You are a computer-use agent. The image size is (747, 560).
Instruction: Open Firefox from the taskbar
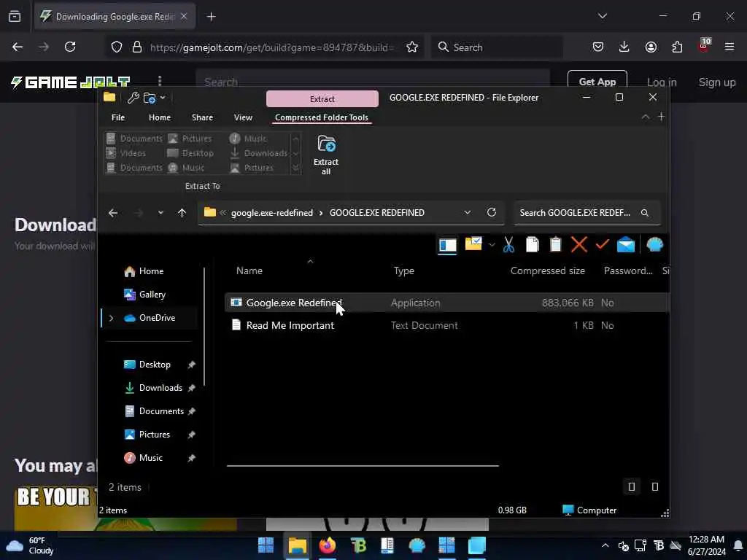328,545
